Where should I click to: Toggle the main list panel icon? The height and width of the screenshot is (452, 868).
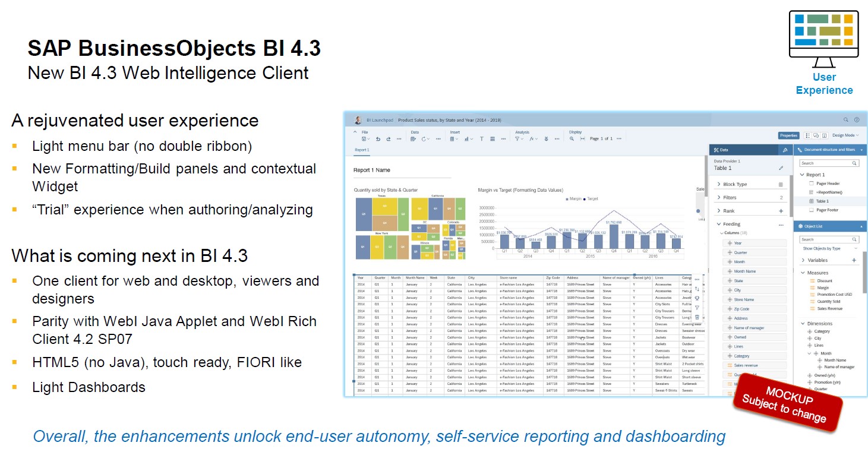click(x=808, y=135)
